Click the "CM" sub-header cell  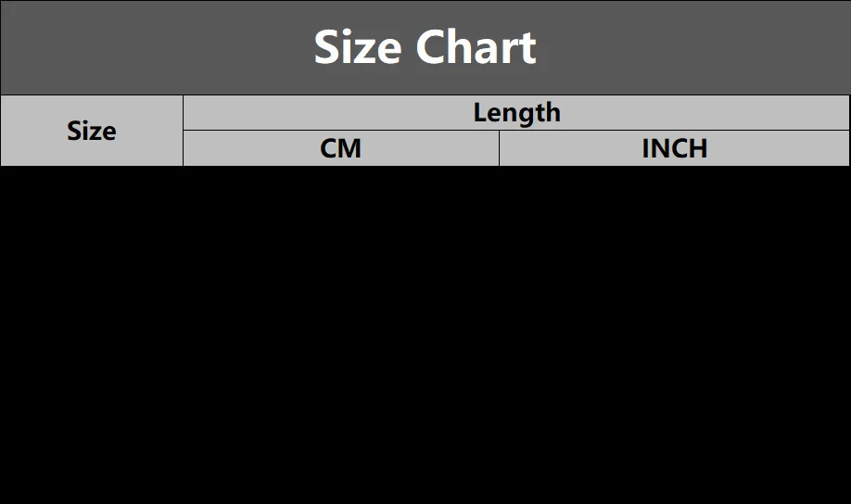[341, 148]
